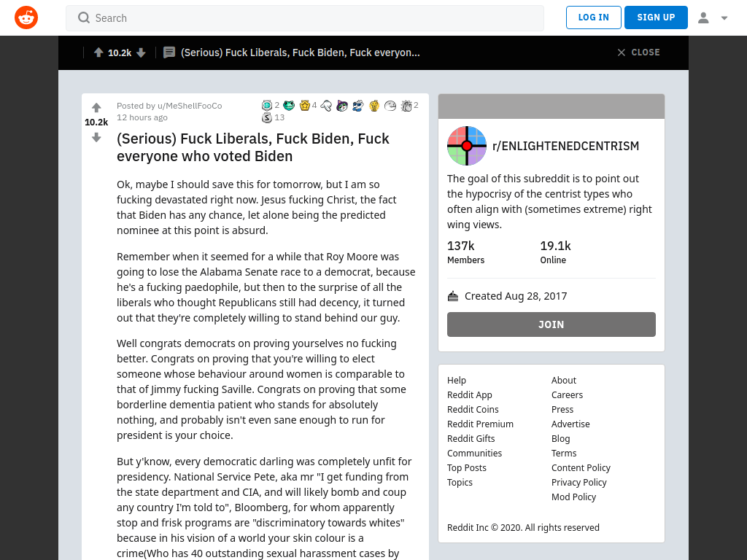
Task: Open the Careers footer link
Action: pos(567,394)
